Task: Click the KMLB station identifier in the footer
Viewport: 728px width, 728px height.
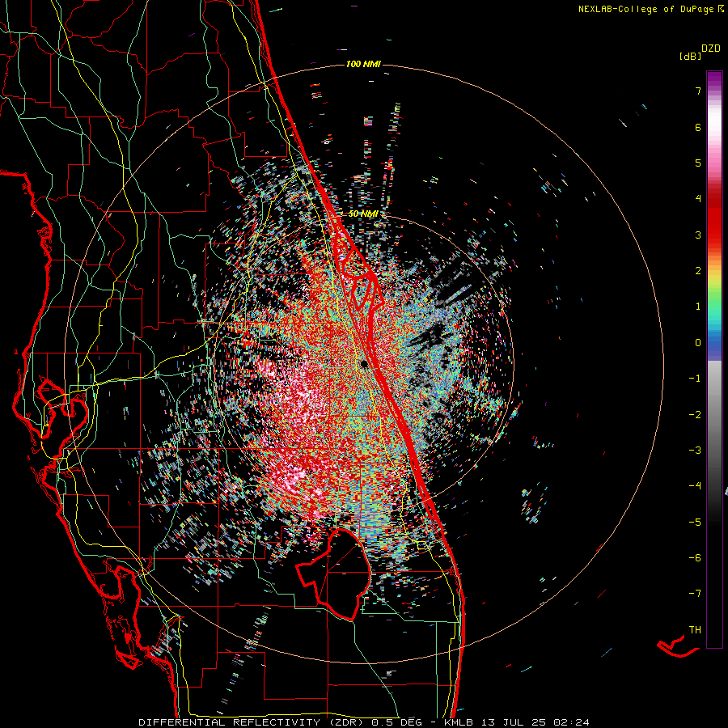Action: click(x=459, y=722)
